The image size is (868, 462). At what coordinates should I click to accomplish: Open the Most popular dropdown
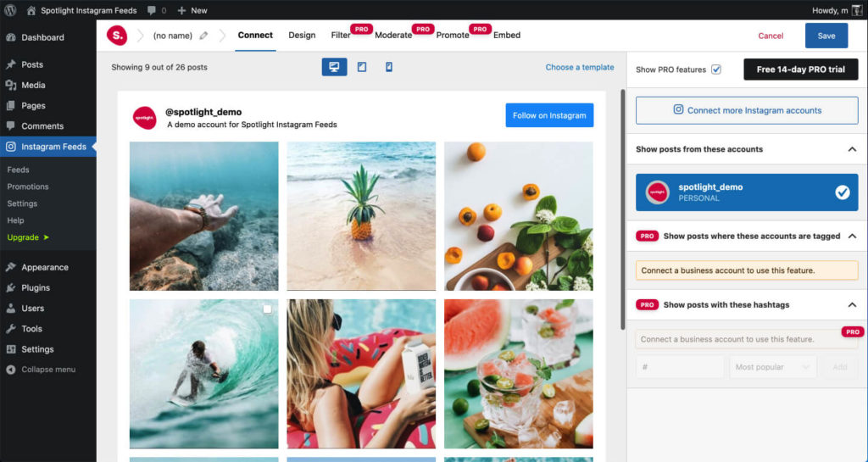773,367
